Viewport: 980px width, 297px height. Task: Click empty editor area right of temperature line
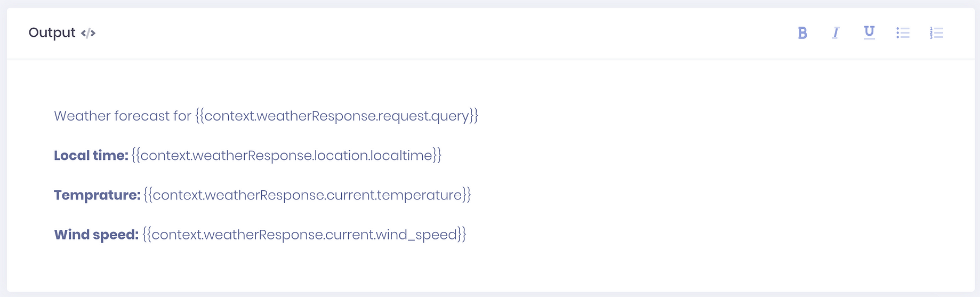coord(693,195)
